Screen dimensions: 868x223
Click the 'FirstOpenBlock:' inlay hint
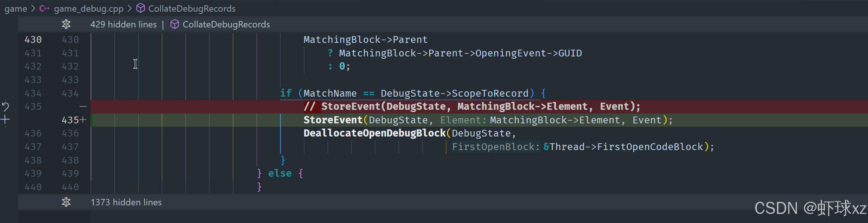(x=496, y=147)
